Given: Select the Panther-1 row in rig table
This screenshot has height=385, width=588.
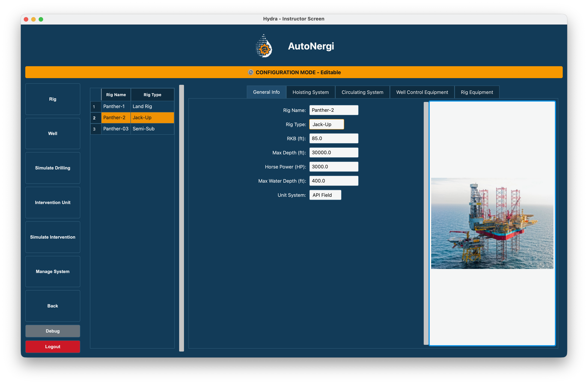Looking at the screenshot, I should (114, 106).
